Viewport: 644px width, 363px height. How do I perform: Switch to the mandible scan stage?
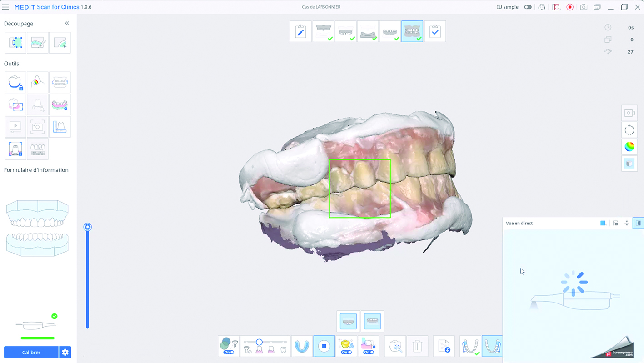point(390,31)
